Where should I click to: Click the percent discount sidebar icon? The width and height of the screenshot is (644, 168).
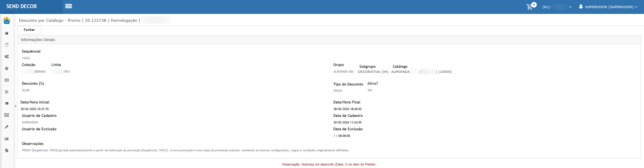click(x=7, y=151)
